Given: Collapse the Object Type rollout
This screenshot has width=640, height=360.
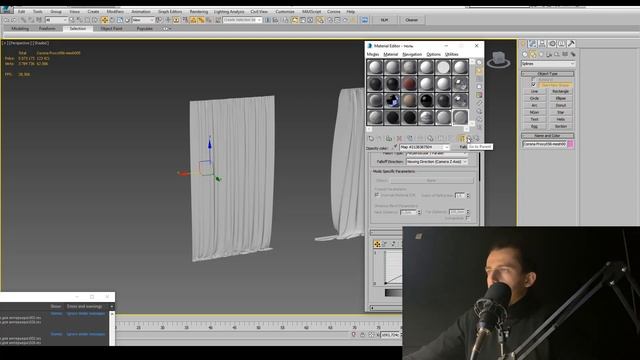Looking at the screenshot, I should pos(548,74).
